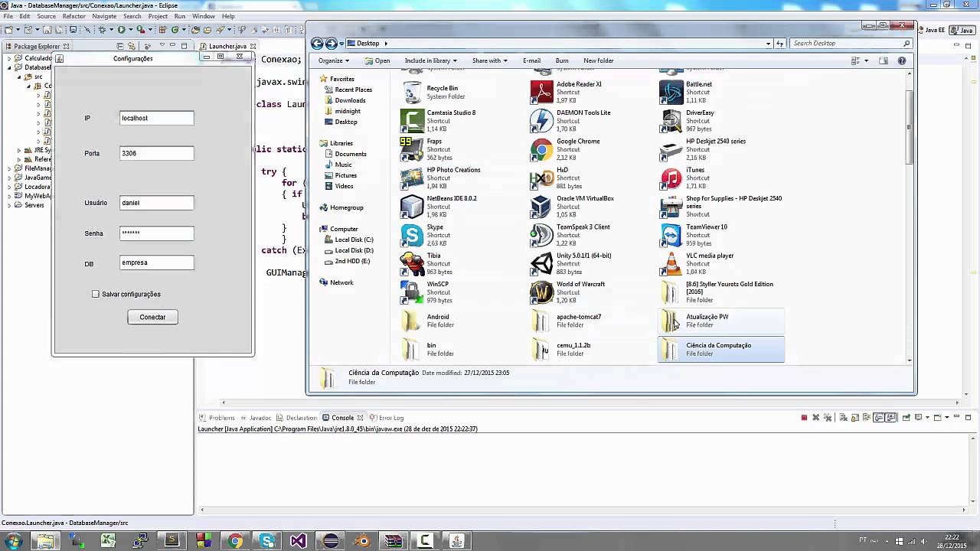This screenshot has width=980, height=551.
Task: Click Collapse All icon in Package Explorer
Action: coord(120,46)
